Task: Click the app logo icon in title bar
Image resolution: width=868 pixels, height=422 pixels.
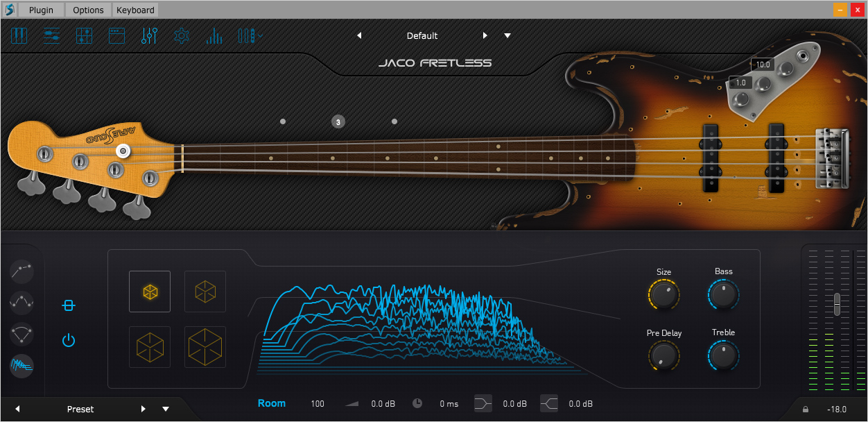Action: point(9,10)
